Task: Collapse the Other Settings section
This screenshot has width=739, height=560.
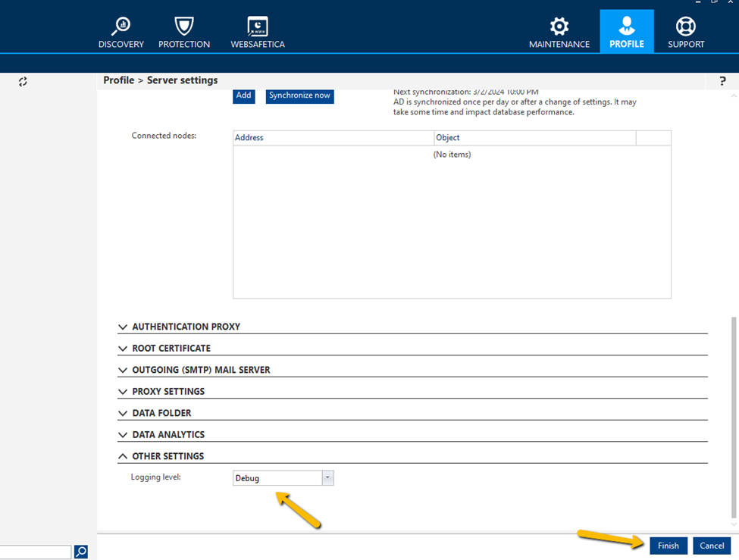Action: (168, 456)
